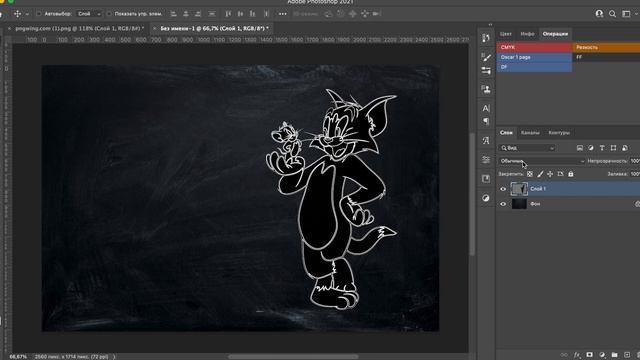This screenshot has width=640, height=360.
Task: Toggle lock transparent pixels icon
Action: click(x=530, y=174)
